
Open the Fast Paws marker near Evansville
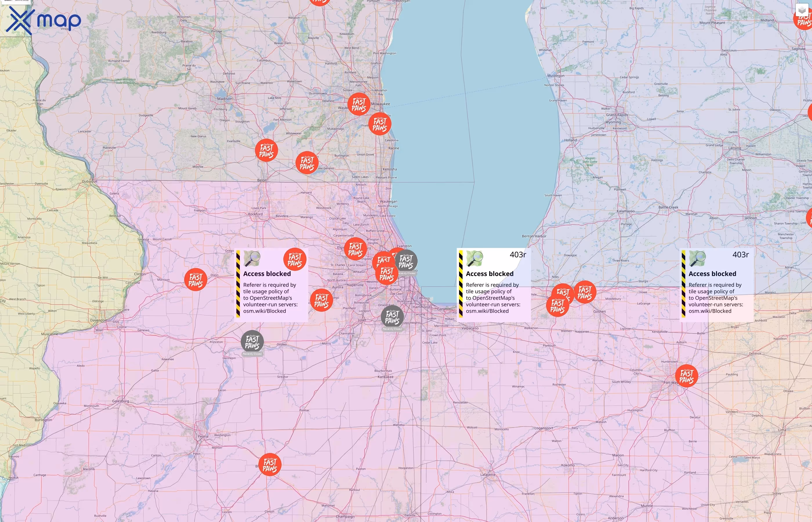[x=267, y=151]
